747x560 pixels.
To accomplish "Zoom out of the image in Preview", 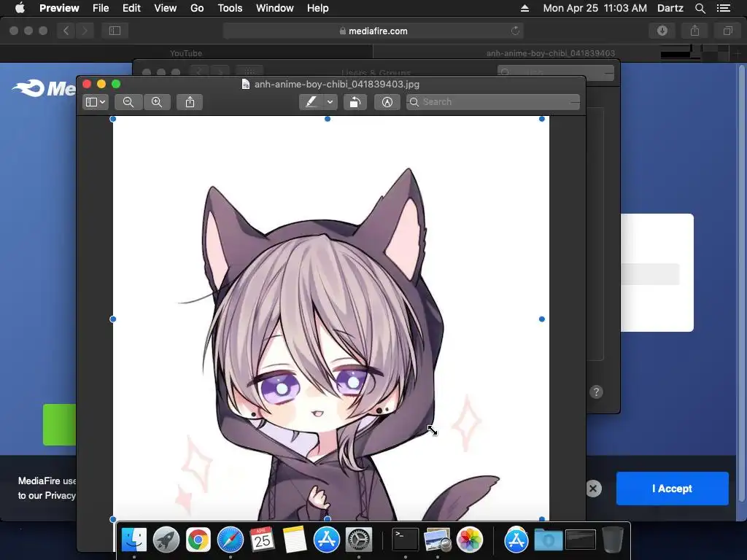I will pos(128,102).
